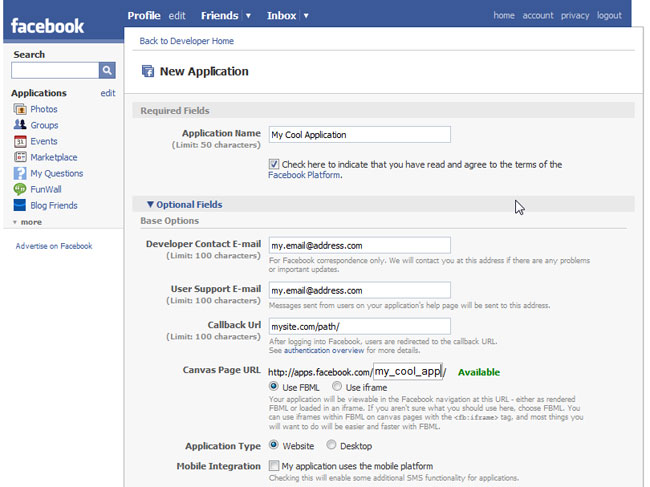Open the Marketplace icon

pyautogui.click(x=20, y=157)
